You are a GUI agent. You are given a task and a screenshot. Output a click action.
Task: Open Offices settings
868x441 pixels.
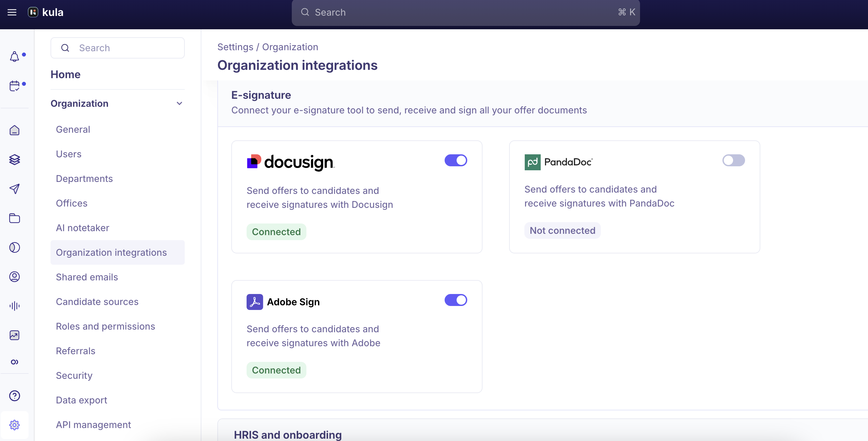pos(72,203)
